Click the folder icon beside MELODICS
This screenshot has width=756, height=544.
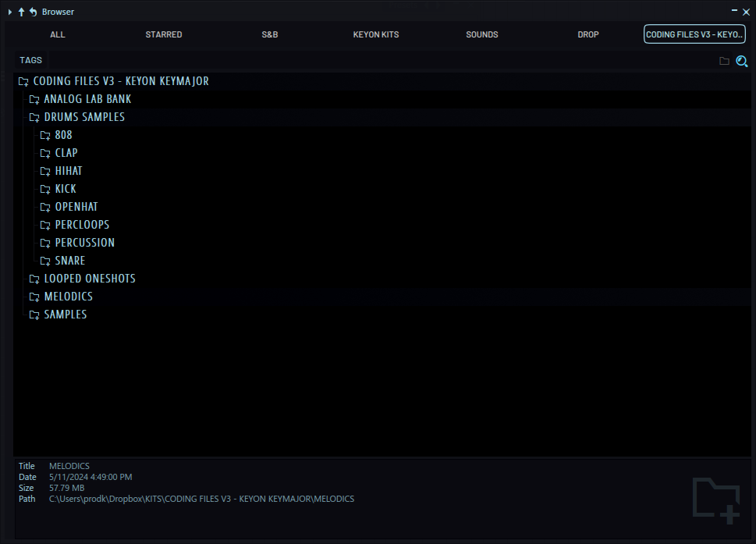[34, 297]
